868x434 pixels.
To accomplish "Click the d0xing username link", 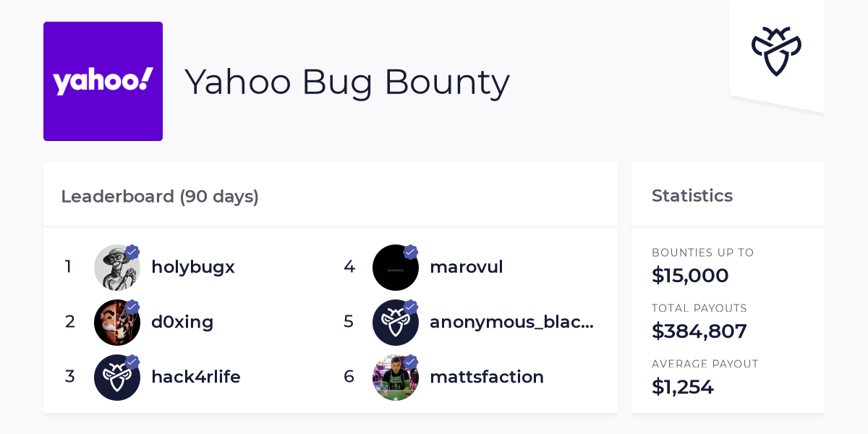I will 182,322.
